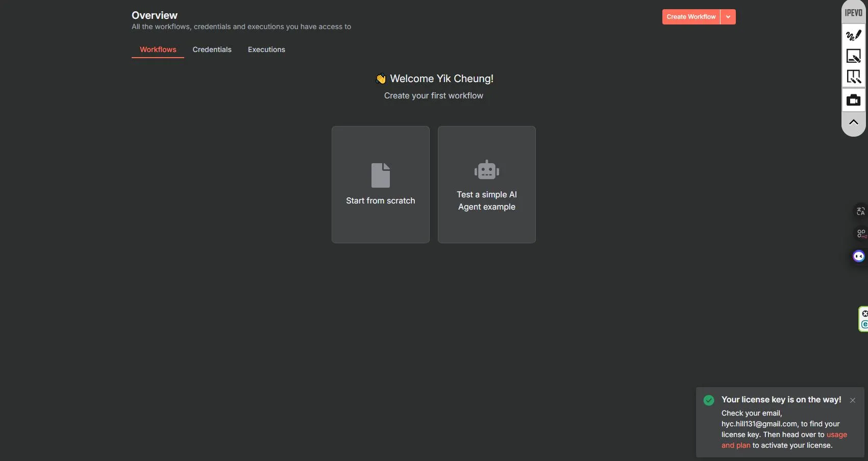
Task: Click the four-circles apps icon on right edge
Action: [x=861, y=234]
